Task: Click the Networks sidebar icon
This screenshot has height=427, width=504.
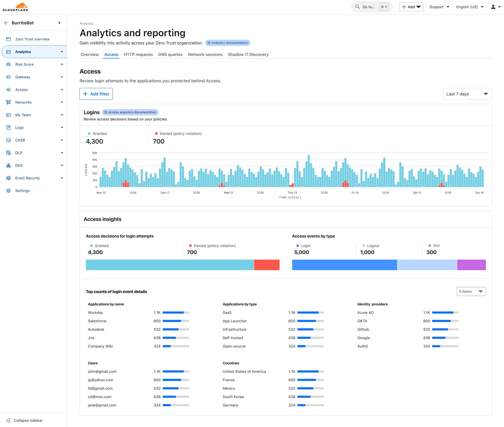Action: click(9, 102)
